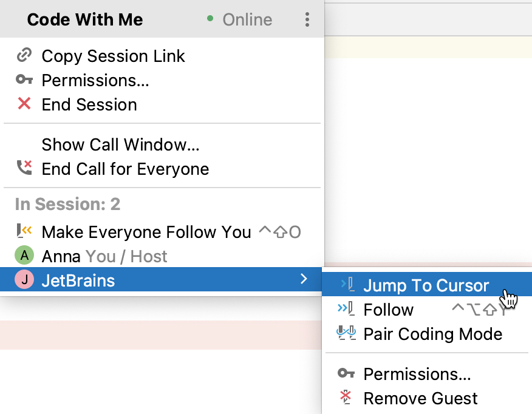Click the Pair Coding Mode icon
The width and height of the screenshot is (532, 414).
tap(346, 334)
